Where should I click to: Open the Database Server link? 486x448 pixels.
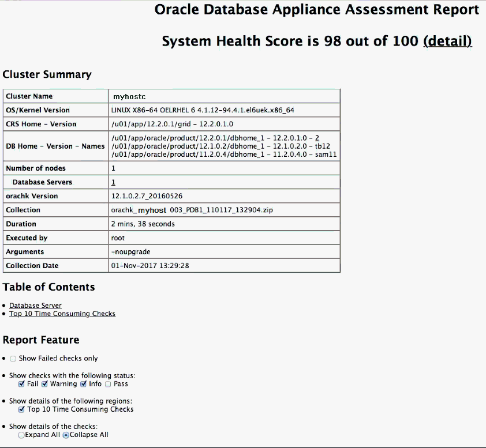(x=35, y=305)
